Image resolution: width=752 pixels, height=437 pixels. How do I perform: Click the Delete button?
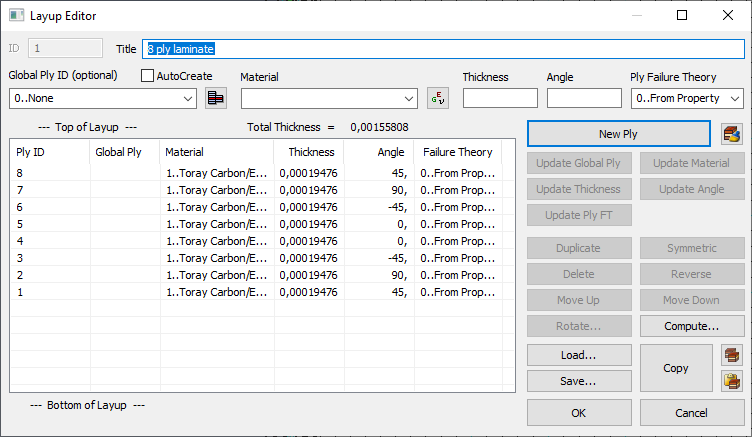coord(579,274)
